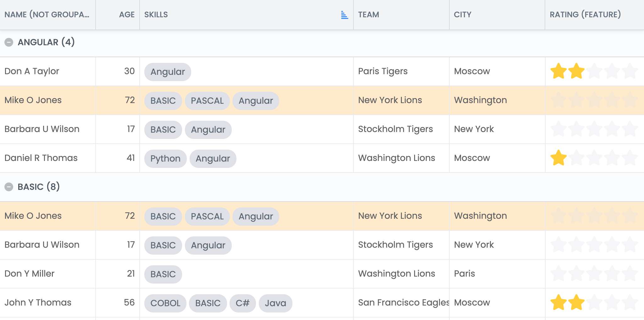This screenshot has height=320, width=644.
Task: Click BASIC tag in Don Y Miller row
Action: click(163, 274)
